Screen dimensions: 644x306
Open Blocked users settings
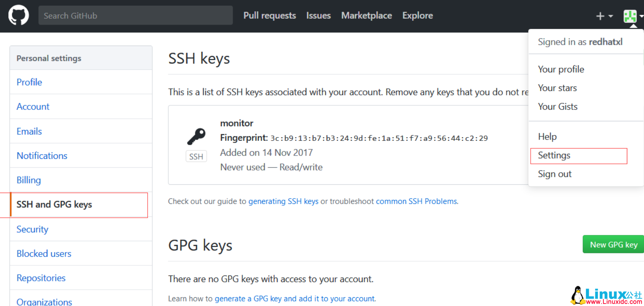pos(81,253)
